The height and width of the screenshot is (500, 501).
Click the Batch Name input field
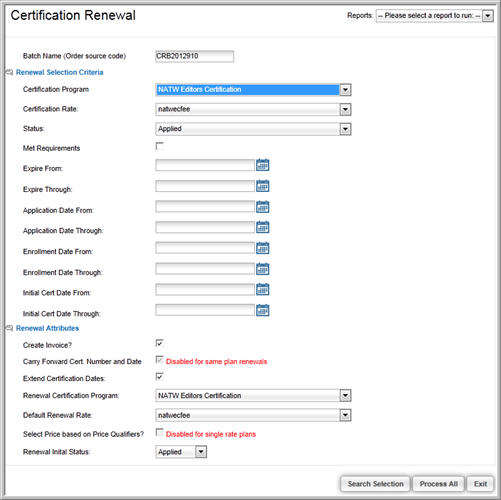pyautogui.click(x=195, y=56)
